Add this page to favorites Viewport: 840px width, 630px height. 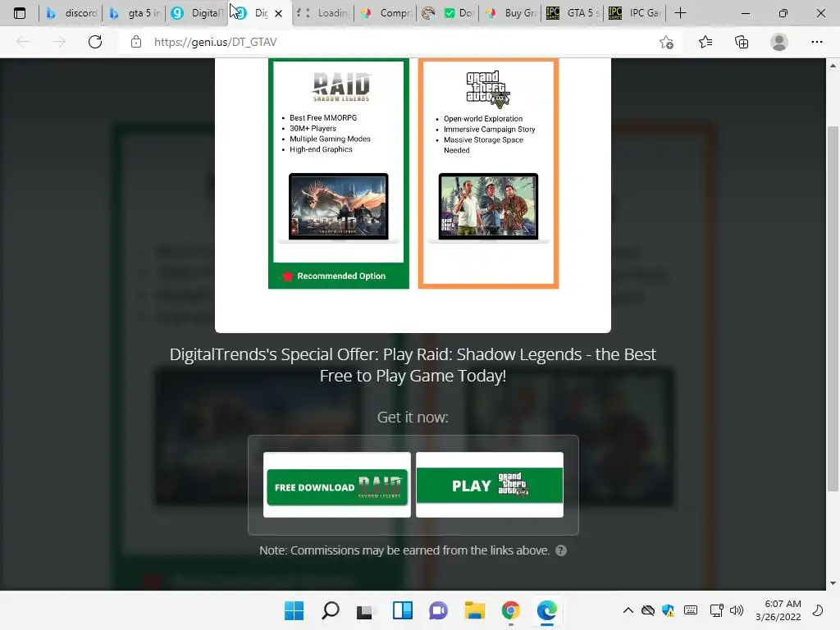[x=666, y=42]
